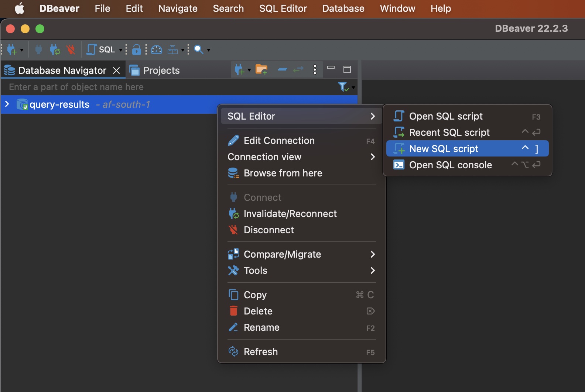Open the Window menu
This screenshot has width=585, height=392.
click(397, 8)
